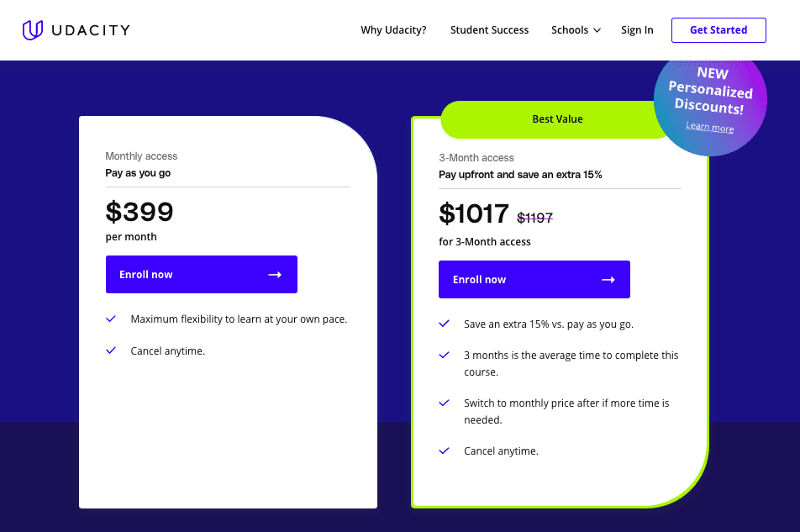Click the checkmark beside 'Save an extra 15%'
800x532 pixels.
[x=444, y=323]
